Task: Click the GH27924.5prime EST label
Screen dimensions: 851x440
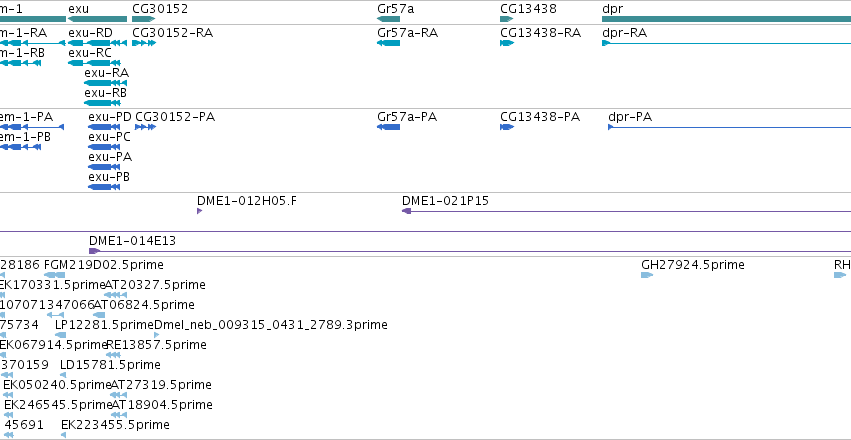Action: click(x=693, y=265)
